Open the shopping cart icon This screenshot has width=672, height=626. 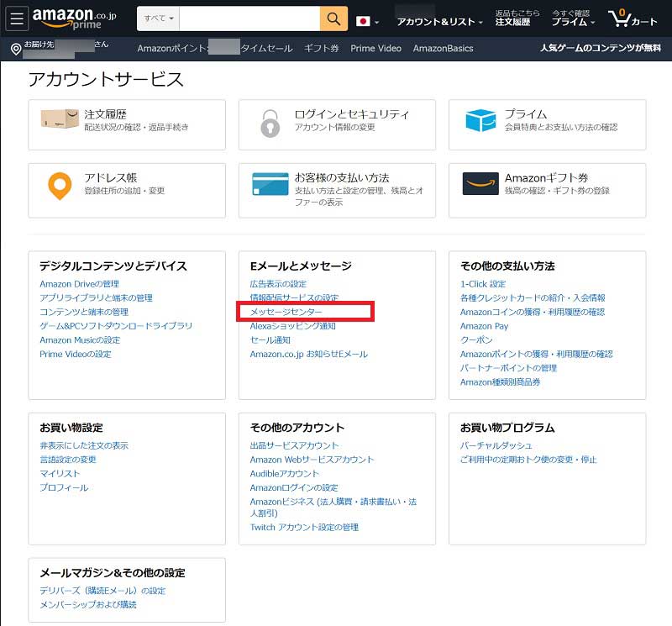pos(633,18)
